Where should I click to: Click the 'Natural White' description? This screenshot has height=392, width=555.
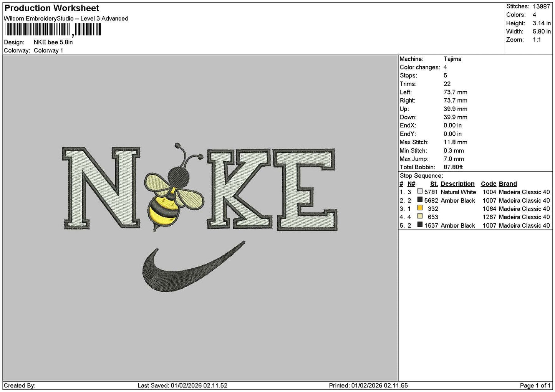[458, 192]
